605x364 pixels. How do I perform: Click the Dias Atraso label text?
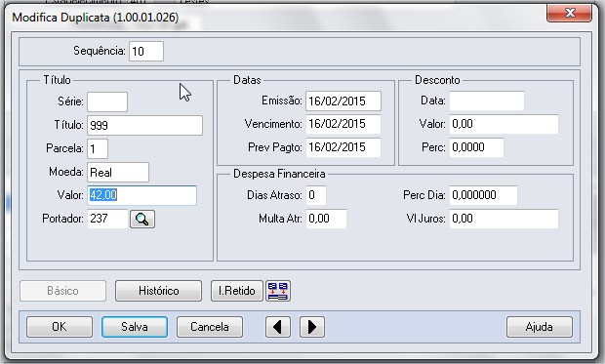click(x=274, y=195)
